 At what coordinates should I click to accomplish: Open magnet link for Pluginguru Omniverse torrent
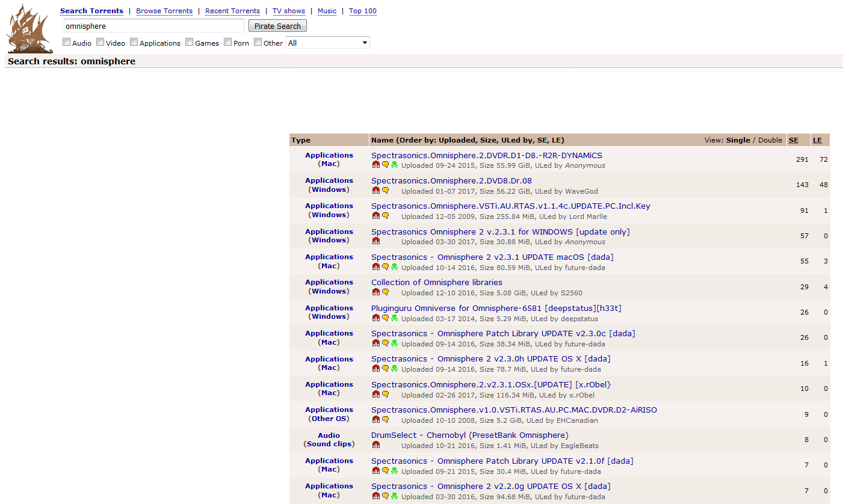(x=376, y=318)
